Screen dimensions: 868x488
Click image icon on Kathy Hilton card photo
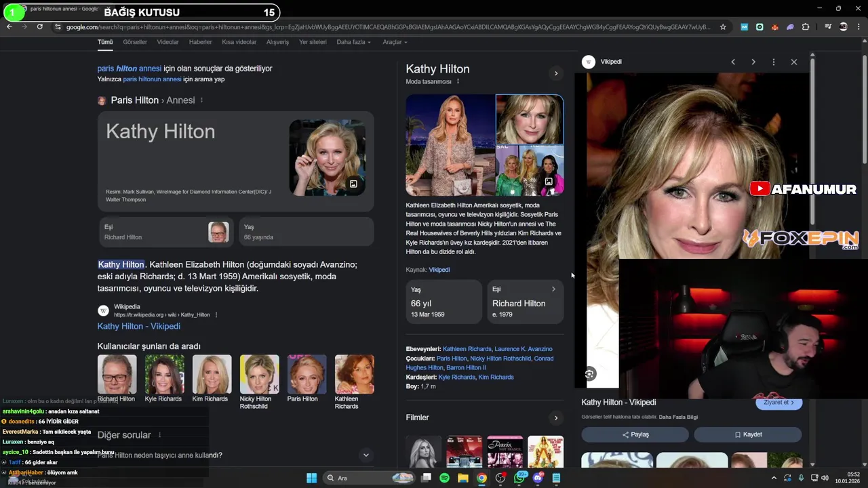pos(353,184)
